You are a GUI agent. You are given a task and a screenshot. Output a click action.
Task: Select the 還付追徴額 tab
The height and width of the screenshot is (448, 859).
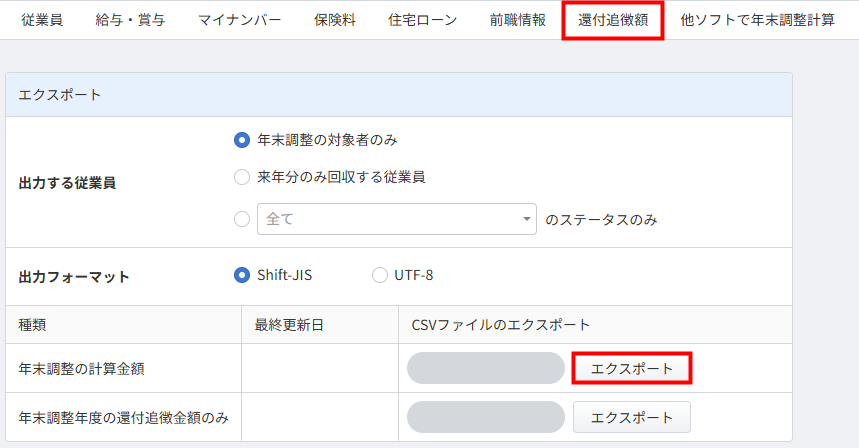click(x=613, y=20)
